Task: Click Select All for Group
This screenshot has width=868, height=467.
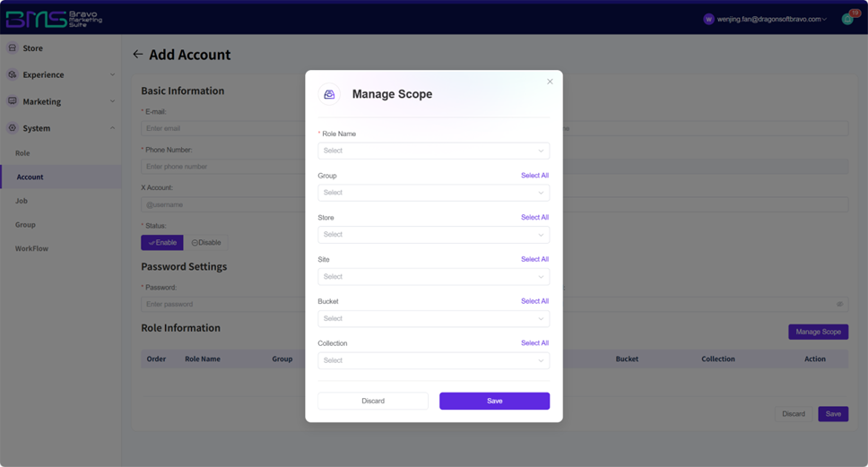Action: (x=534, y=176)
